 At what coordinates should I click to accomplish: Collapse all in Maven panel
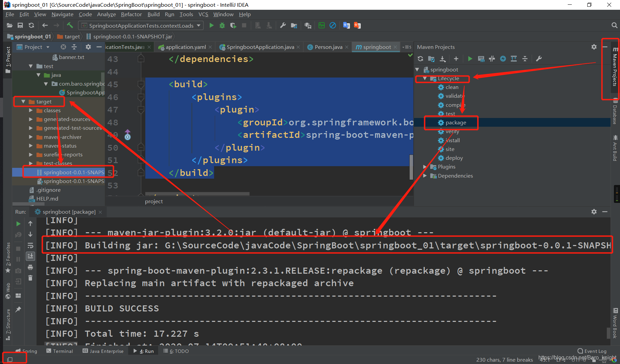(x=525, y=59)
